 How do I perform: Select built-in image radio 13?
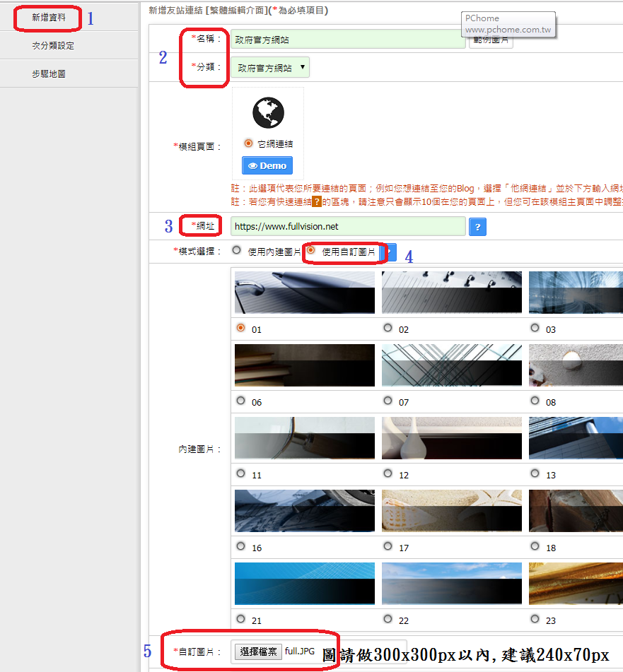[535, 473]
